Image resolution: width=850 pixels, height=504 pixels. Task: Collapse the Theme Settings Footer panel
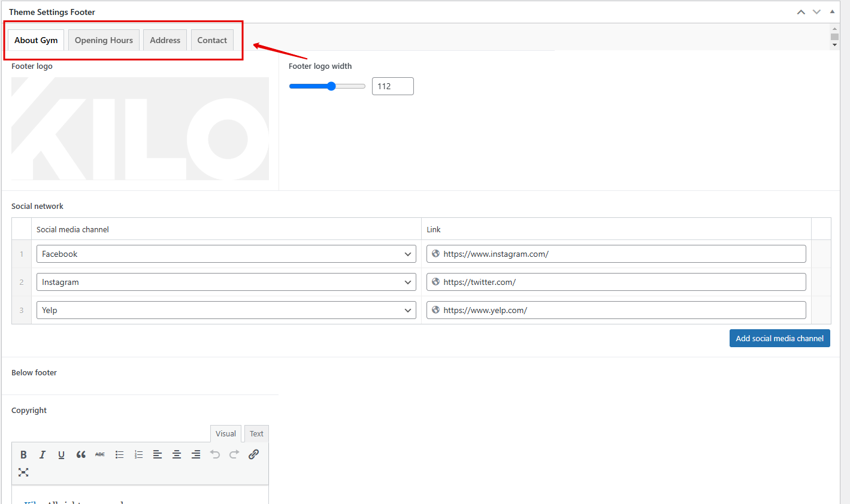click(x=832, y=12)
